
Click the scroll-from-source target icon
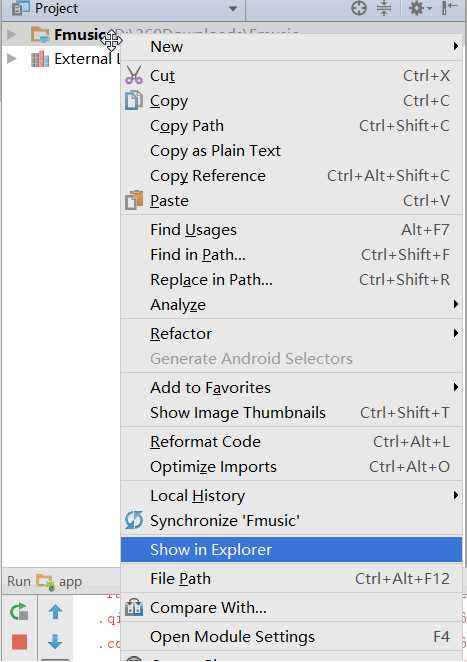click(x=359, y=8)
